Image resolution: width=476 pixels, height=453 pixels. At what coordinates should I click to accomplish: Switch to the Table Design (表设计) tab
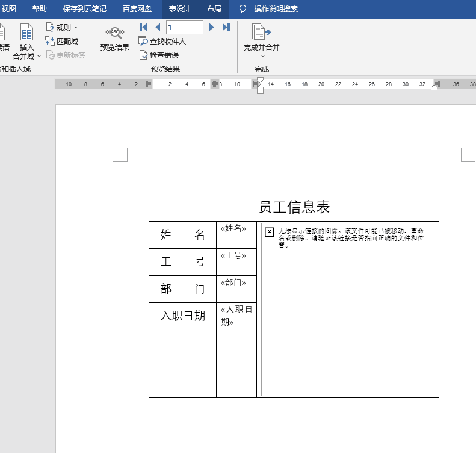(x=179, y=9)
